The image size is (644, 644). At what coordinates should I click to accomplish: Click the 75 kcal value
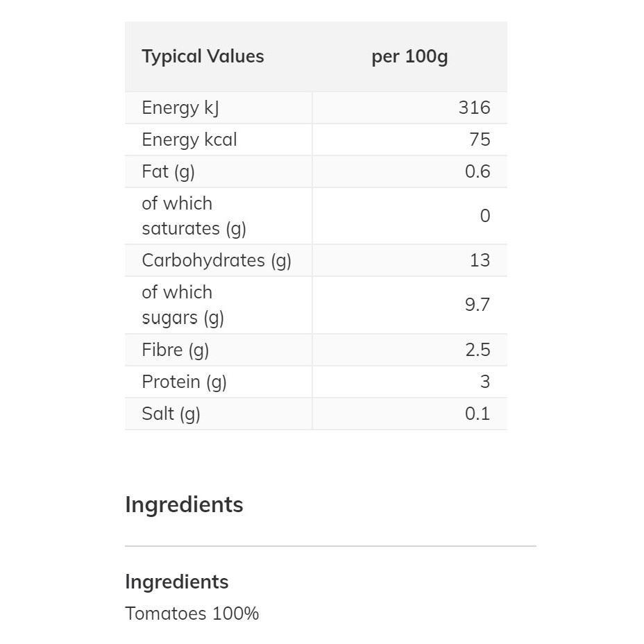point(480,139)
